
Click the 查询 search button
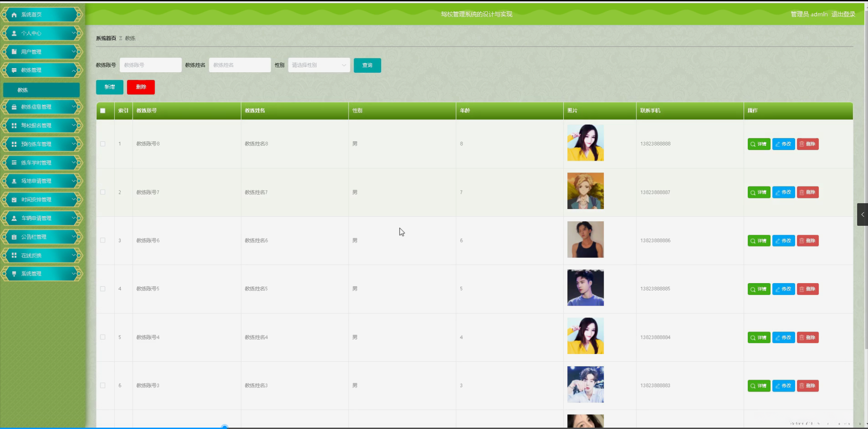(x=367, y=65)
